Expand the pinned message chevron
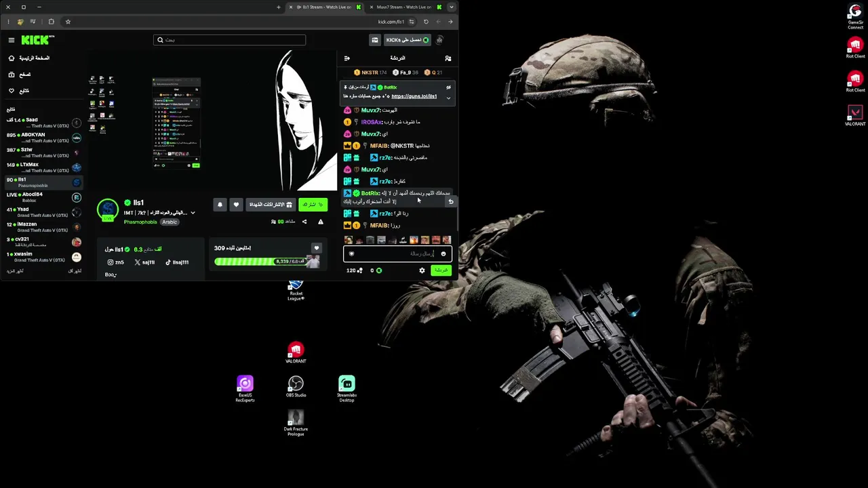This screenshot has width=868, height=488. click(448, 98)
